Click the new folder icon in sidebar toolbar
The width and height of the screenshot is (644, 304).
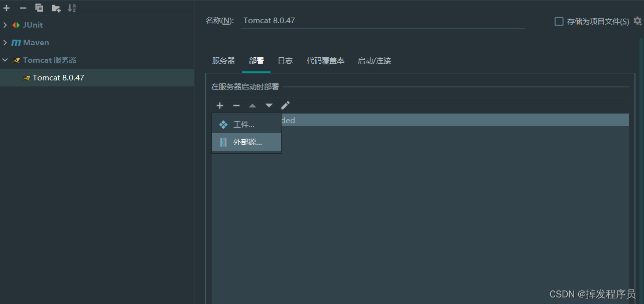point(56,8)
